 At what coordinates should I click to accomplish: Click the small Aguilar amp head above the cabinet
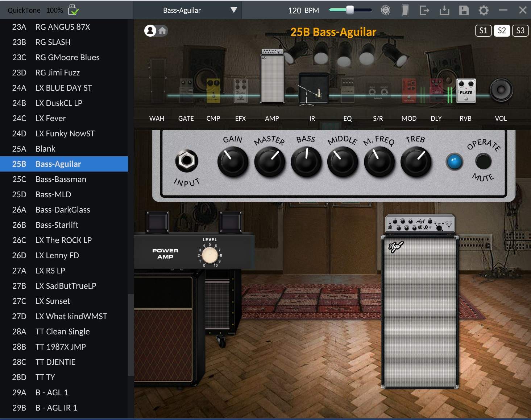click(x=420, y=223)
